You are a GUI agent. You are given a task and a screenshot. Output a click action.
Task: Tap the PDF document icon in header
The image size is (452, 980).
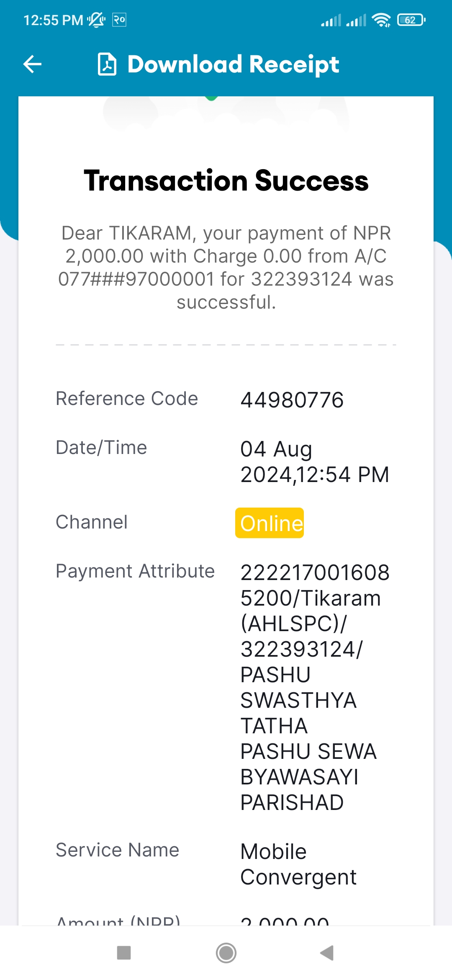[107, 64]
